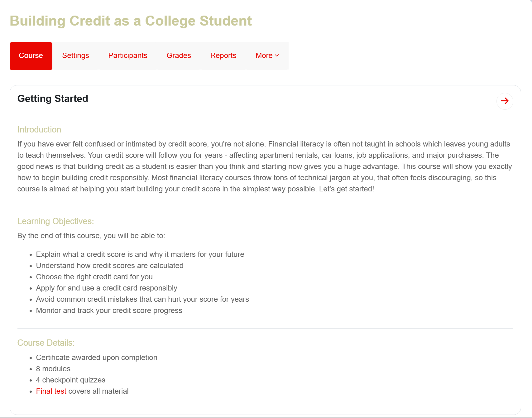
Task: Click the Learning Objectives heading
Action: (55, 221)
